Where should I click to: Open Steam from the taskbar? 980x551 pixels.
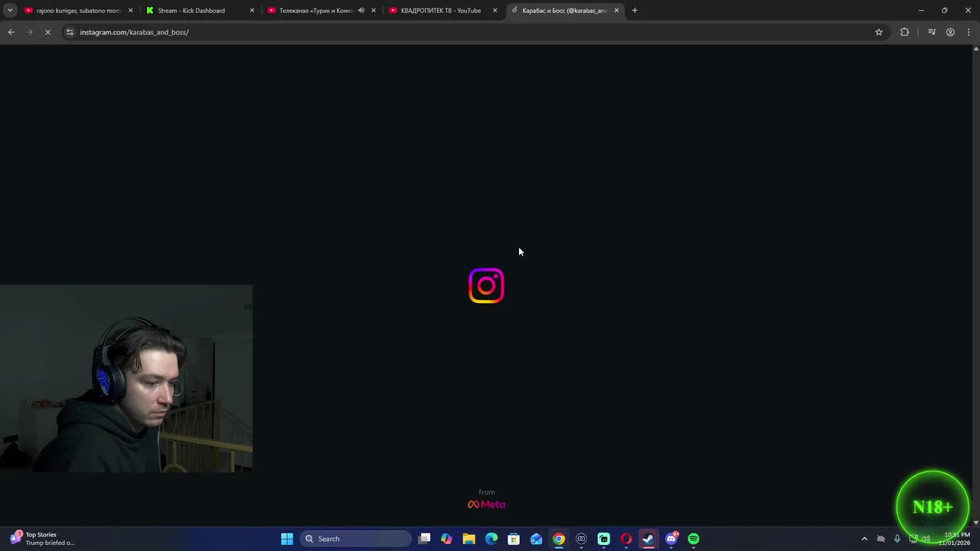(648, 539)
